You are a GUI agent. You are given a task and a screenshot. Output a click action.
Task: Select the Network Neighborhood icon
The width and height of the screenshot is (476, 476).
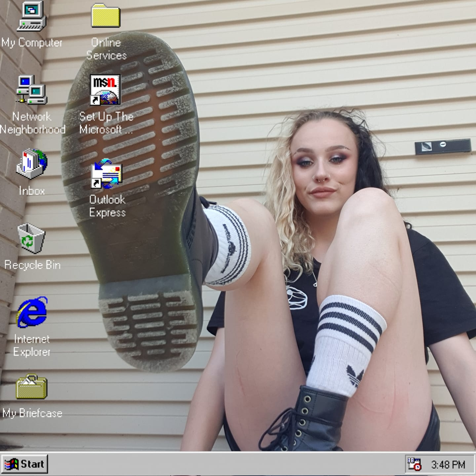click(x=32, y=90)
